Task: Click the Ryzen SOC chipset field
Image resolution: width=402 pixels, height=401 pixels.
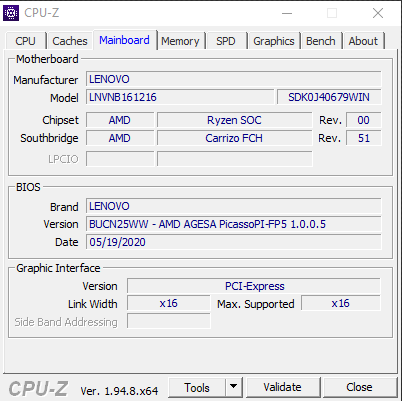Action: coord(234,120)
